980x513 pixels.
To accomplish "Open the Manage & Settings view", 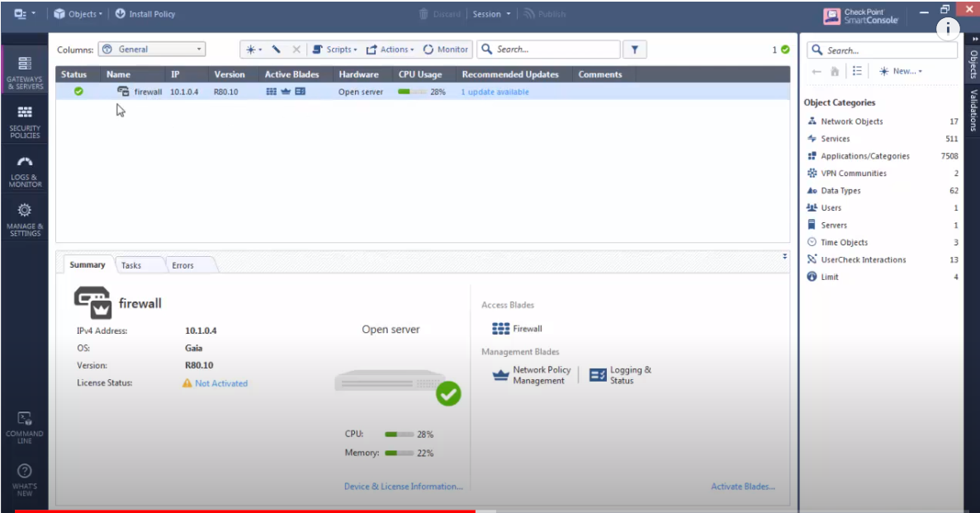I will 25,220.
